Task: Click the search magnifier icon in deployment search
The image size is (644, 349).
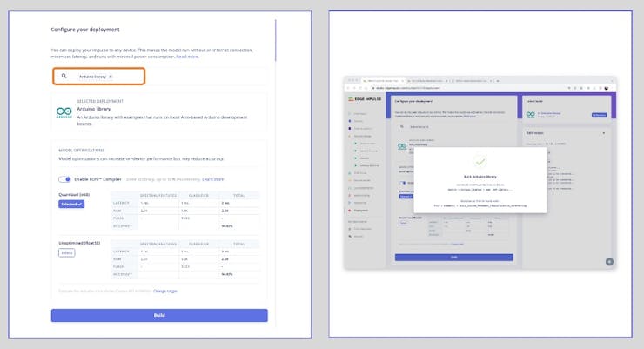Action: click(x=64, y=76)
